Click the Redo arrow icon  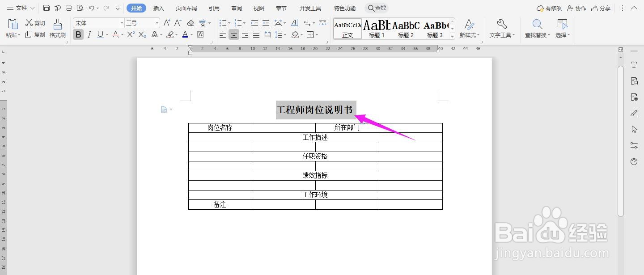click(x=106, y=8)
